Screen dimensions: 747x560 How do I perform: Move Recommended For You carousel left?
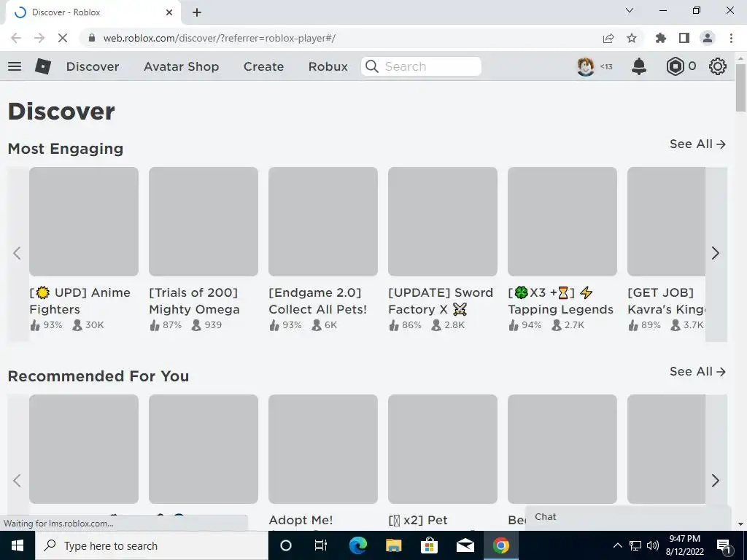(18, 481)
